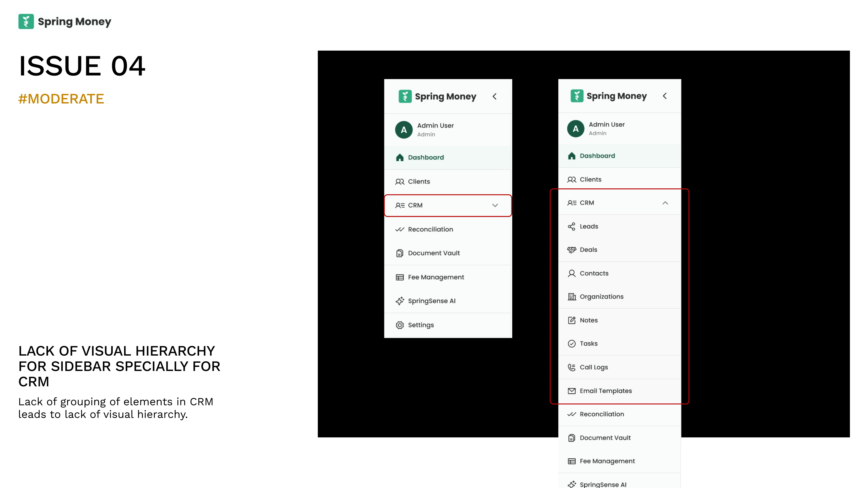Screen dimensions: 868x488
Task: Collapse right sidebar using back arrow
Action: (x=665, y=96)
